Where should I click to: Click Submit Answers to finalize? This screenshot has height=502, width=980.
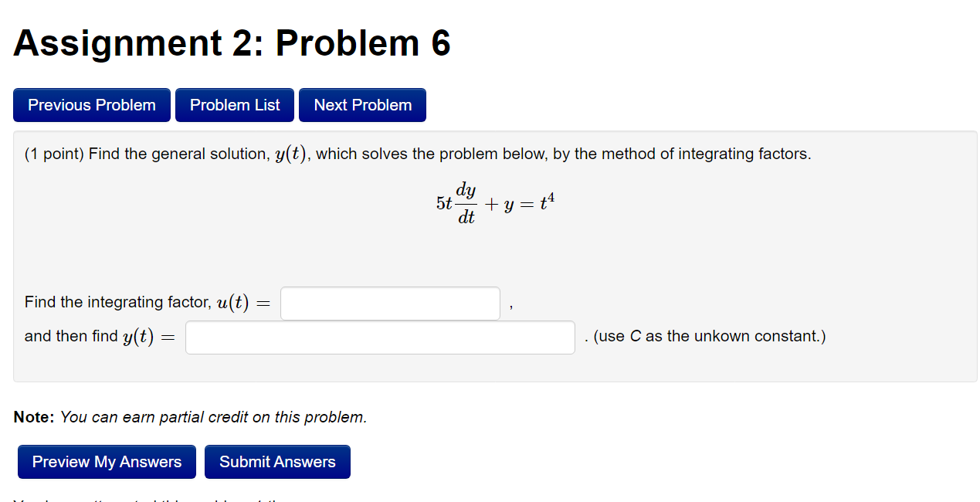[277, 461]
